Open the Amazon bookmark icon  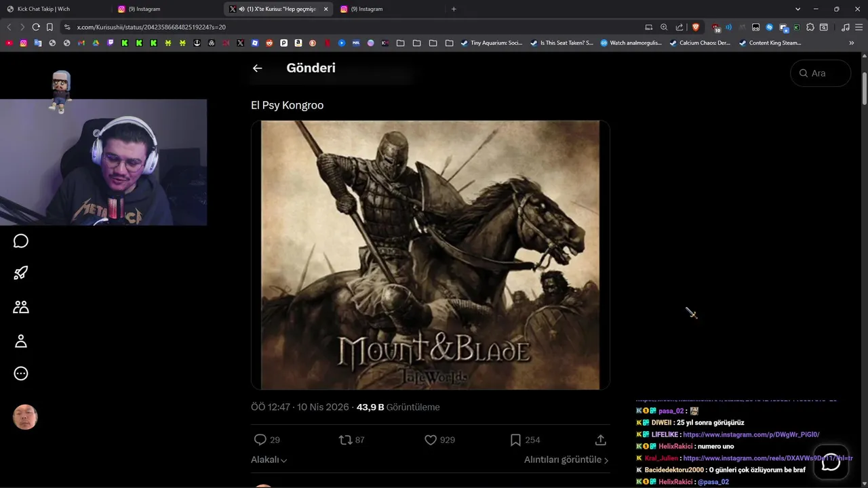298,43
